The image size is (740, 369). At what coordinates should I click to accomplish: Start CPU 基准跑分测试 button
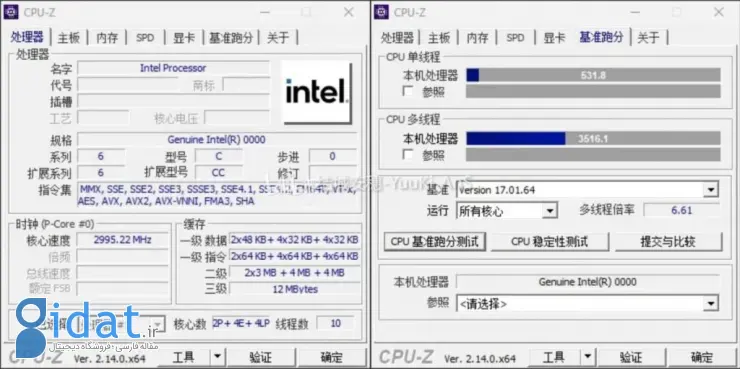[x=435, y=242]
